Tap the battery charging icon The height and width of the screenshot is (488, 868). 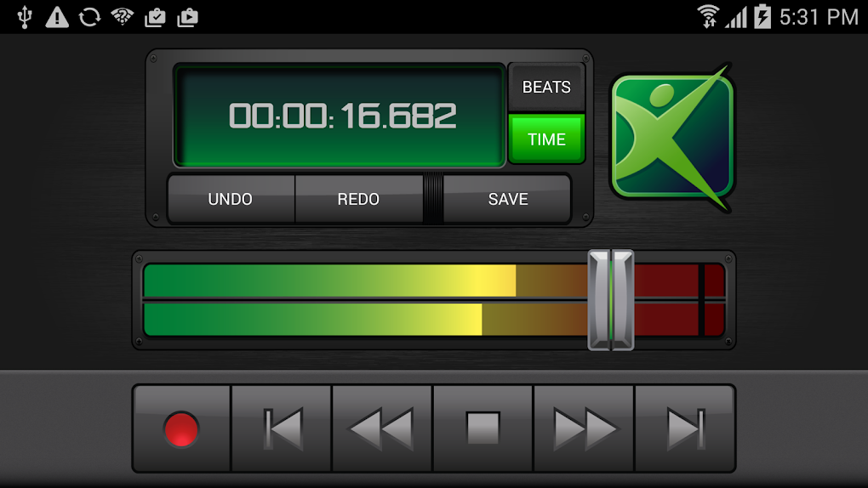[762, 17]
